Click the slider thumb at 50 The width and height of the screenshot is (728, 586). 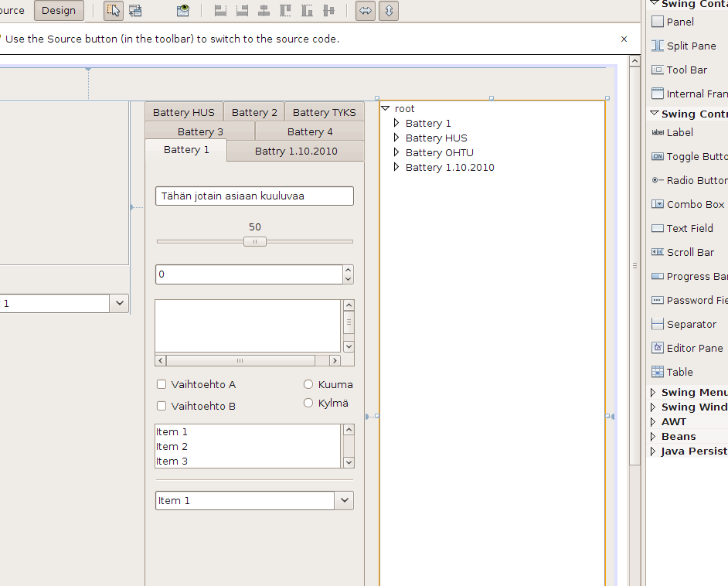(x=255, y=241)
